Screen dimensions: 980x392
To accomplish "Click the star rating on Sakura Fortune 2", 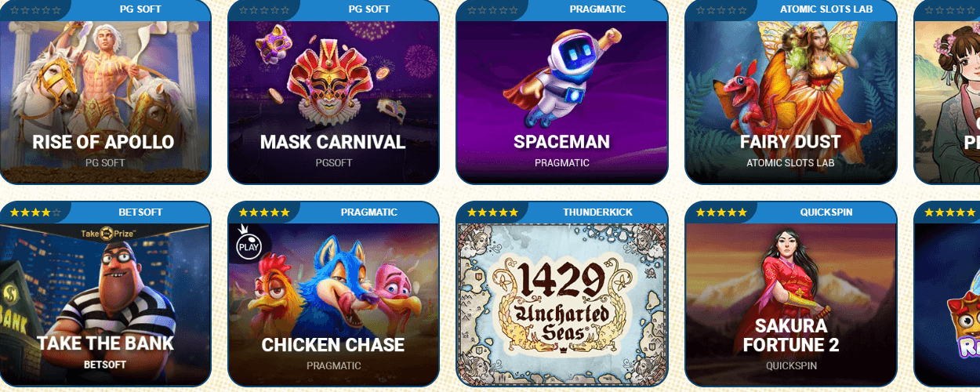I will [x=721, y=212].
